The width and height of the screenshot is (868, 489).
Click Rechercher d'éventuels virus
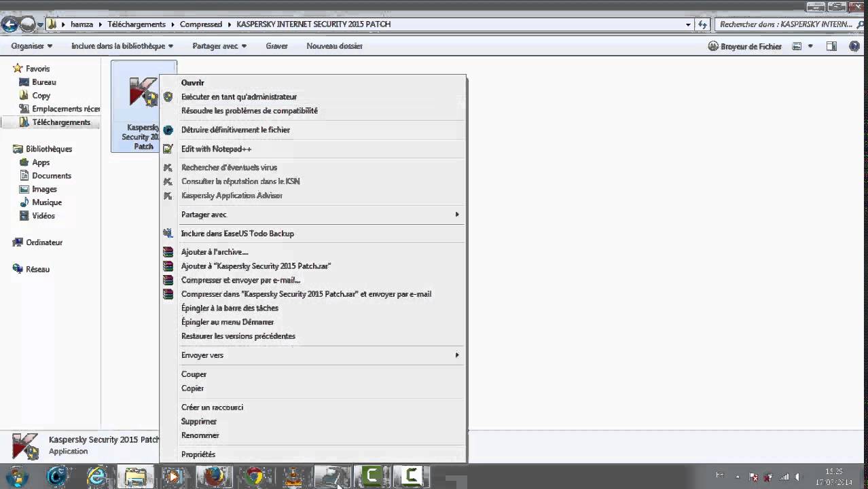pyautogui.click(x=229, y=168)
